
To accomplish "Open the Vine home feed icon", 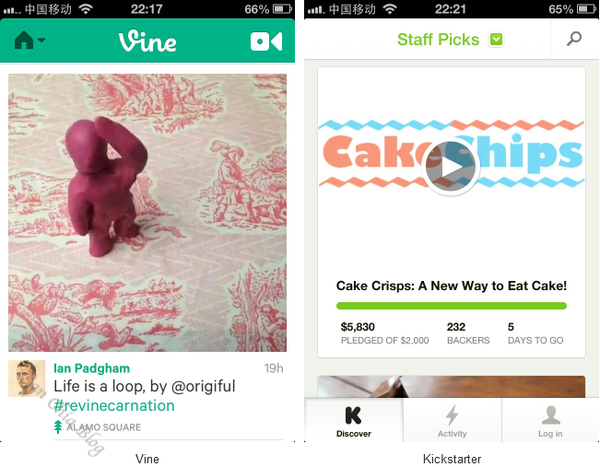I will tap(24, 40).
